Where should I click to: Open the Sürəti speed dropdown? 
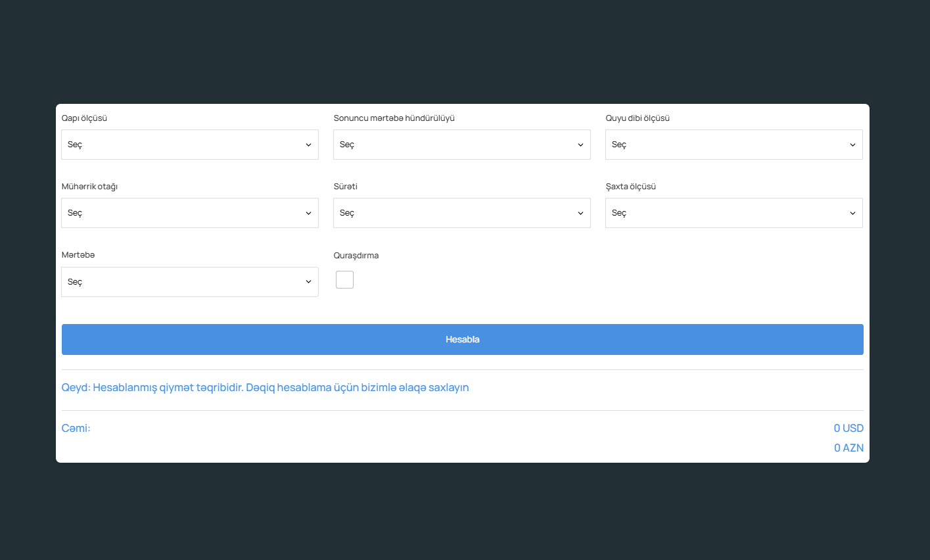point(461,213)
